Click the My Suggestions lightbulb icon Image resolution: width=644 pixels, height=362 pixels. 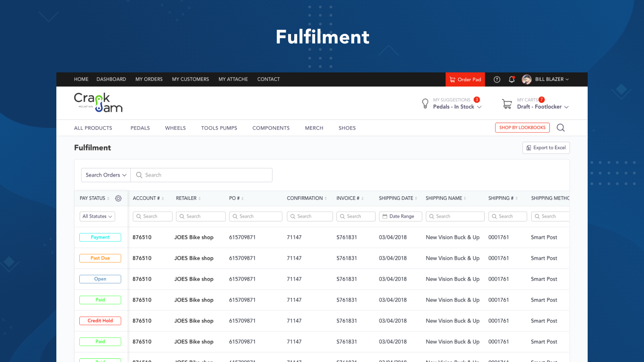(x=425, y=103)
